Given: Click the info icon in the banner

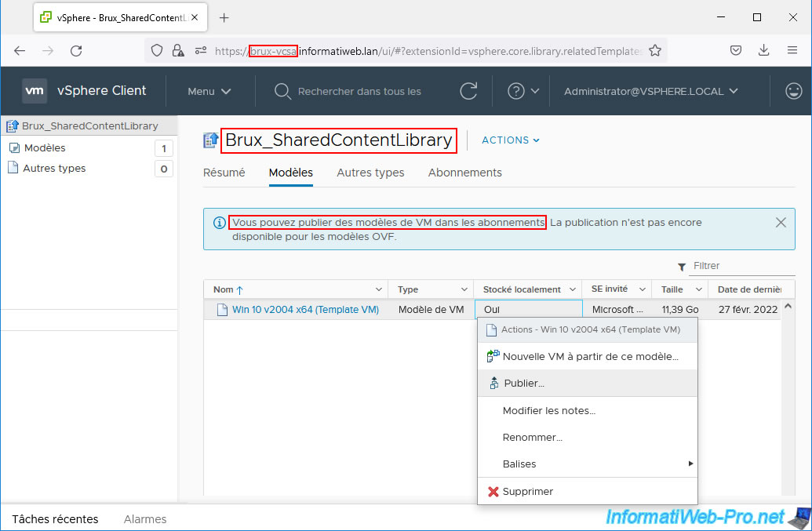Looking at the screenshot, I should (x=220, y=223).
